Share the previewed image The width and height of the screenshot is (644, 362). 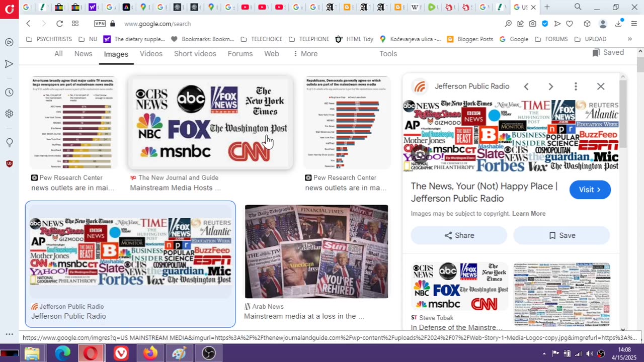pos(459,235)
